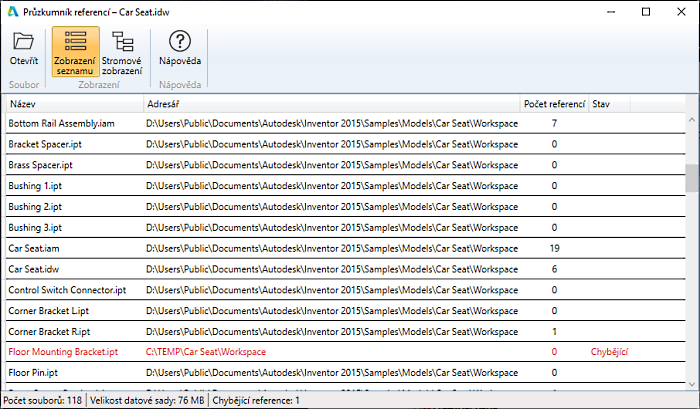The height and width of the screenshot is (409, 700).
Task: Click directory path of Bushing 2.ipt
Action: click(x=332, y=207)
